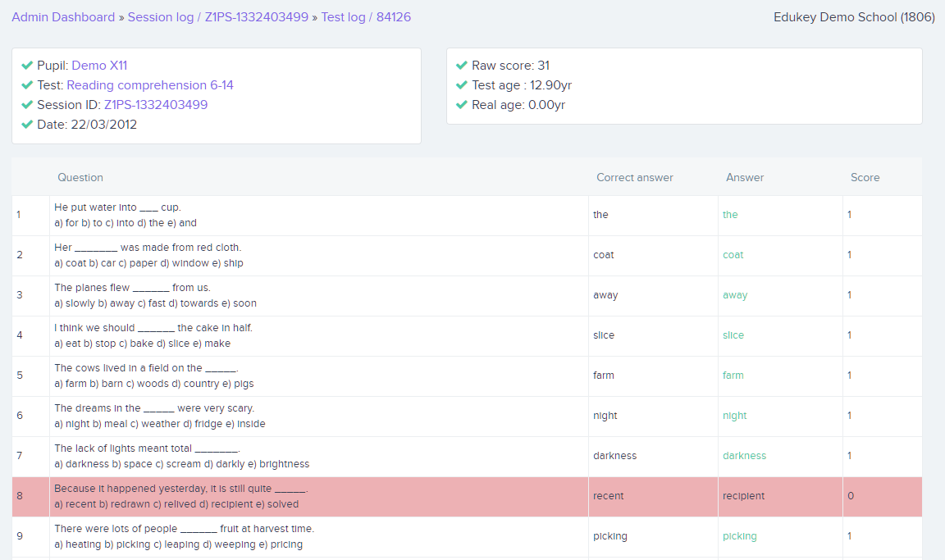Viewport: 945px width, 560px height.
Task: Click the Test age: 12.90yr text
Action: pos(522,85)
